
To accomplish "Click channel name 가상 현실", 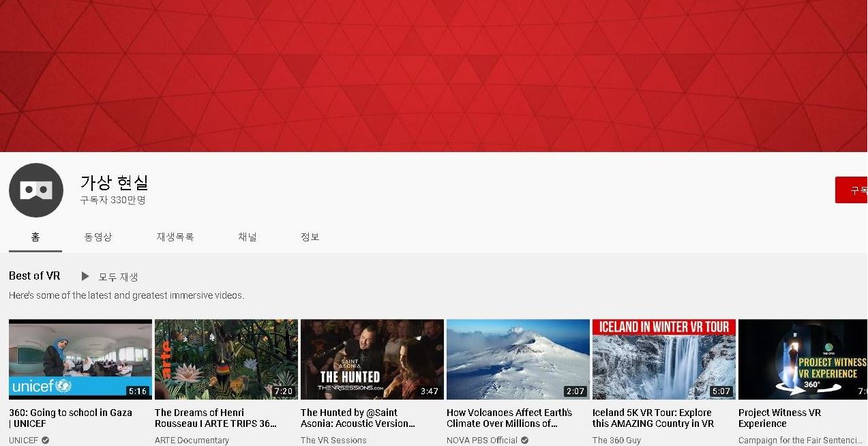I will [114, 183].
